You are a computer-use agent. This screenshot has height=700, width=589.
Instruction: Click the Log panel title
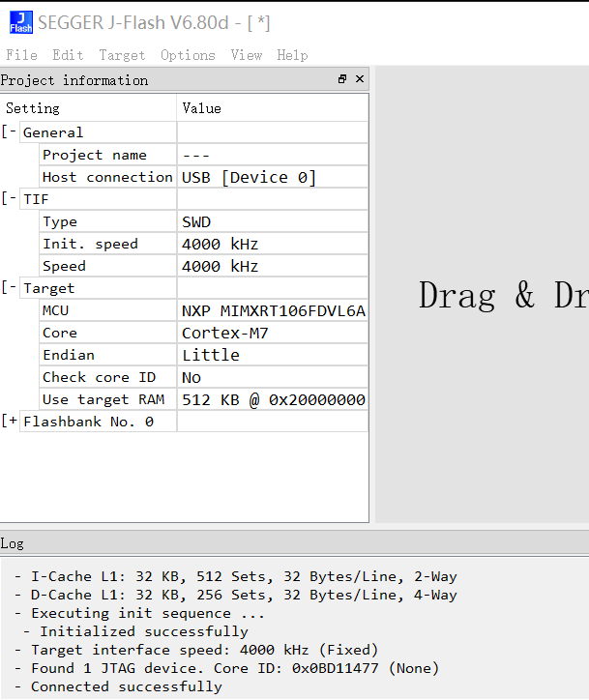12,543
